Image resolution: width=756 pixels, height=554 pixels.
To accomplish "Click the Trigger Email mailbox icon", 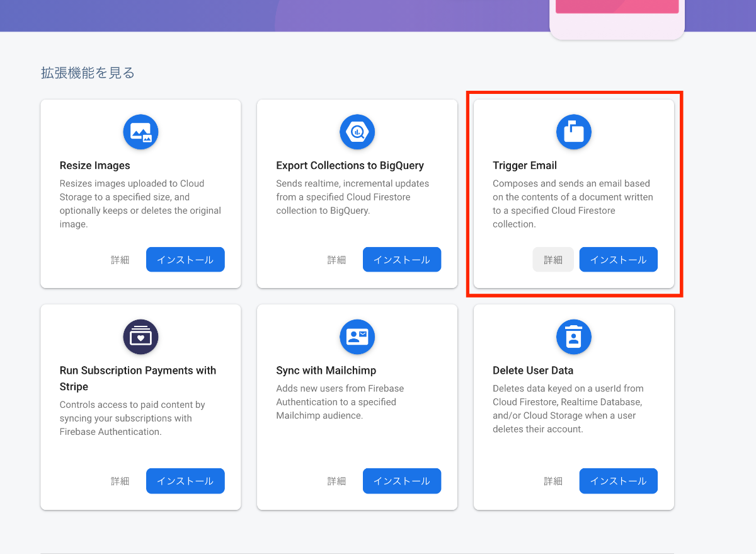I will coord(574,132).
